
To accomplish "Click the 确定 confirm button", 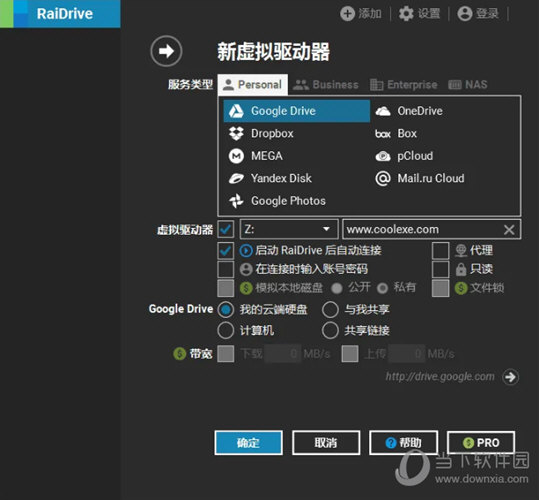I will pos(249,443).
